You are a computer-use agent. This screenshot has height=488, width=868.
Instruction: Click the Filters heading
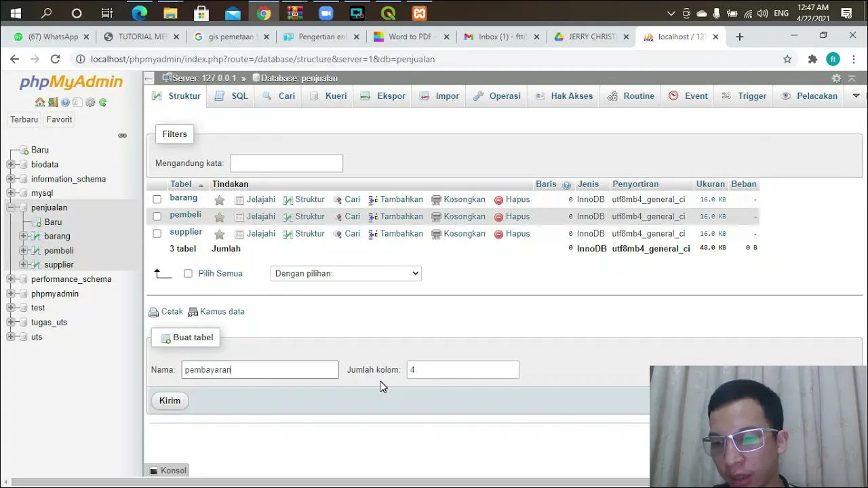tap(174, 134)
